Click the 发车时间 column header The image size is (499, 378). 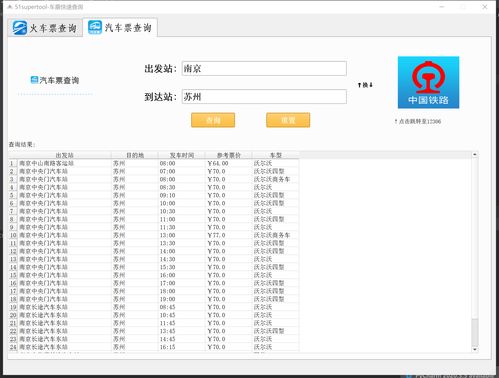182,155
